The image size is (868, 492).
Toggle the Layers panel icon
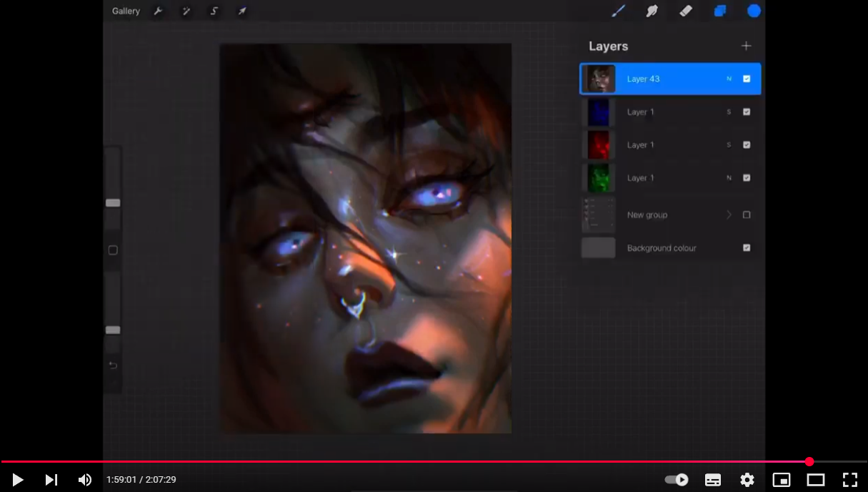720,11
